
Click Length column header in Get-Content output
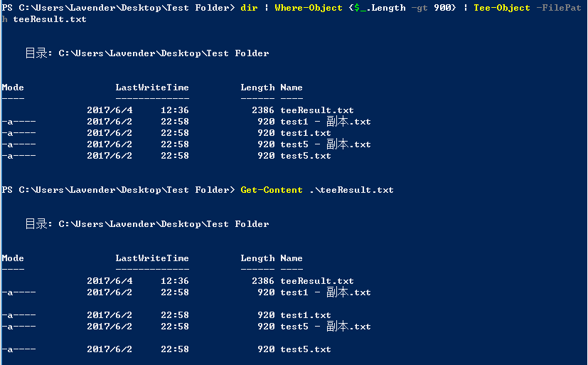click(x=257, y=258)
